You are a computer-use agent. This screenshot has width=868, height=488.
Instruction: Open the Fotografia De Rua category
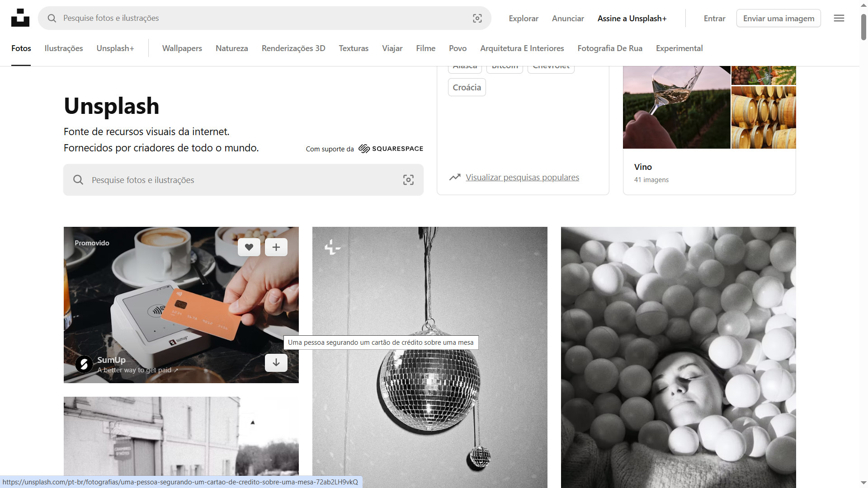(610, 48)
